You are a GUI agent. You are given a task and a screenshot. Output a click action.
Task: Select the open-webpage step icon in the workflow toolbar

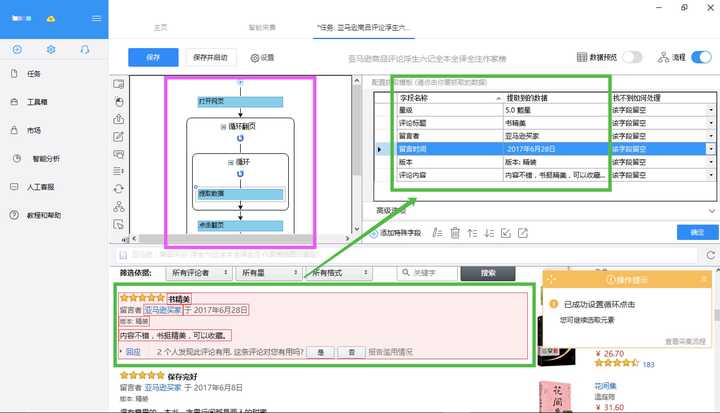(x=118, y=84)
